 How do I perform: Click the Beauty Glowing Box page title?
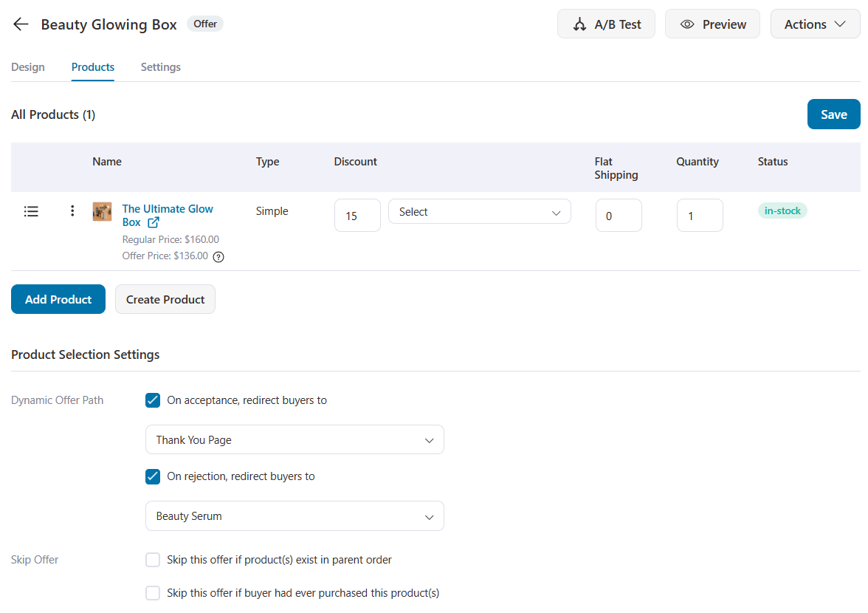point(109,24)
